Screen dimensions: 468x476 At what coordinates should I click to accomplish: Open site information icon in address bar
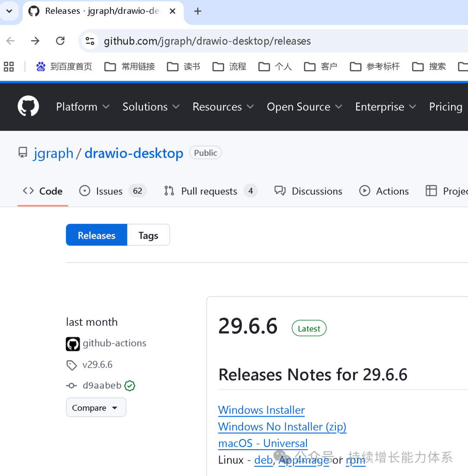tap(90, 41)
